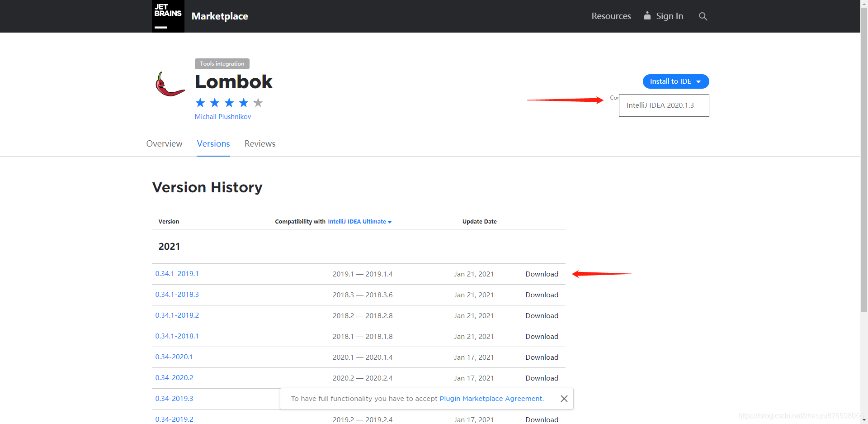Open version 0.34-2020.1 link
Screen dimensions: 868x424
point(174,357)
